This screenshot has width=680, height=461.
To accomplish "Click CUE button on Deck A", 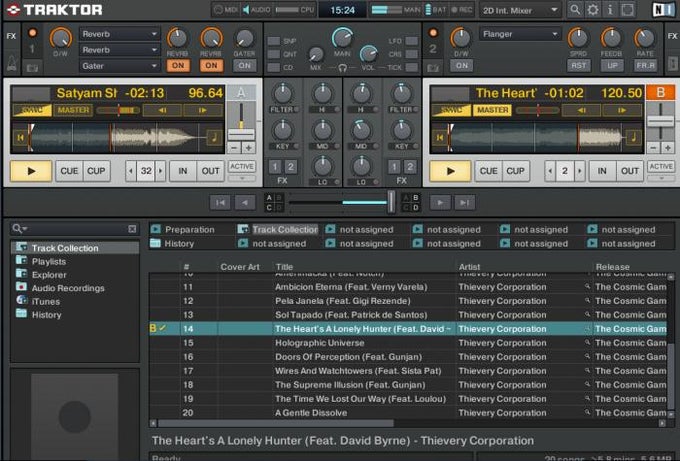I will coord(69,171).
